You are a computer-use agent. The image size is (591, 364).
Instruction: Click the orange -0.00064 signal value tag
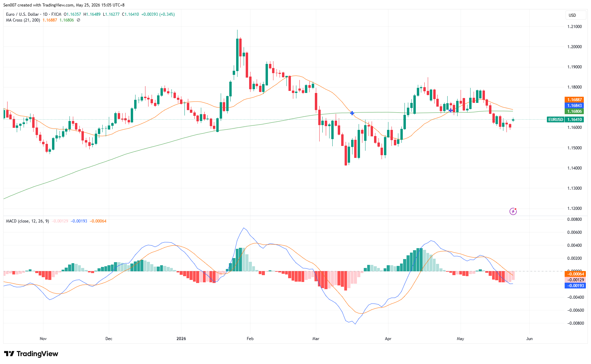575,274
